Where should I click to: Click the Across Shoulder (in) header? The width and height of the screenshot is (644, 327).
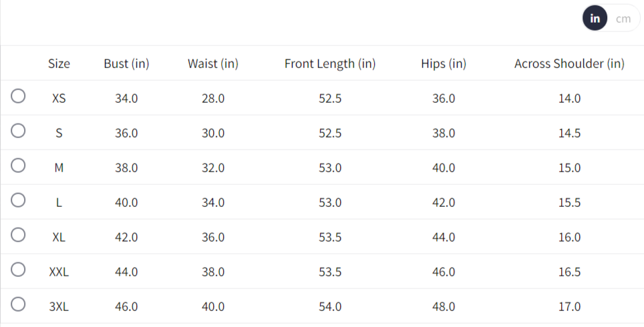tap(569, 64)
